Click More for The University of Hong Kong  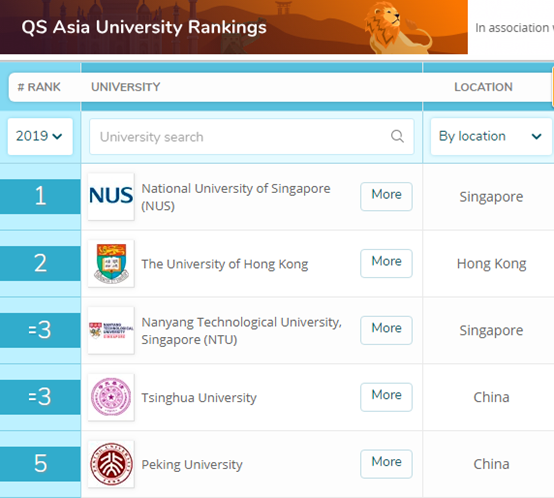pos(386,263)
